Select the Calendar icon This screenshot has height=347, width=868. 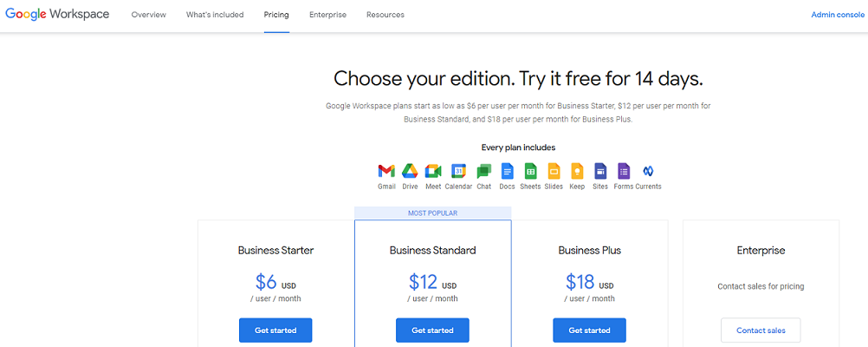tap(459, 171)
